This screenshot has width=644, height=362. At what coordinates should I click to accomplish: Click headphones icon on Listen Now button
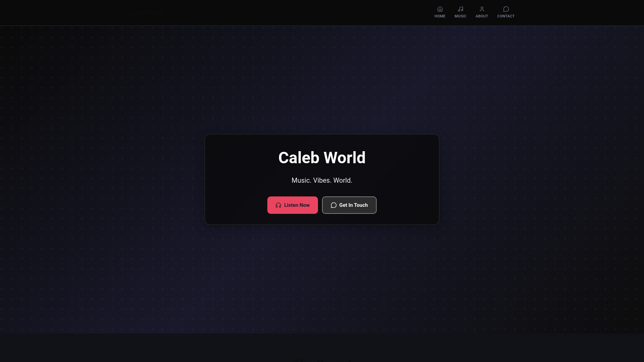278,205
